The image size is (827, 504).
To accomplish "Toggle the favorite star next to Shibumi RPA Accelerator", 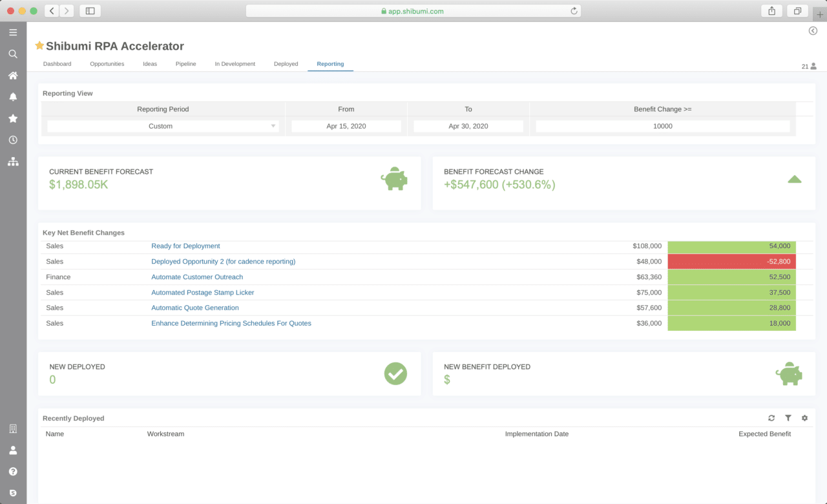I will pos(39,45).
